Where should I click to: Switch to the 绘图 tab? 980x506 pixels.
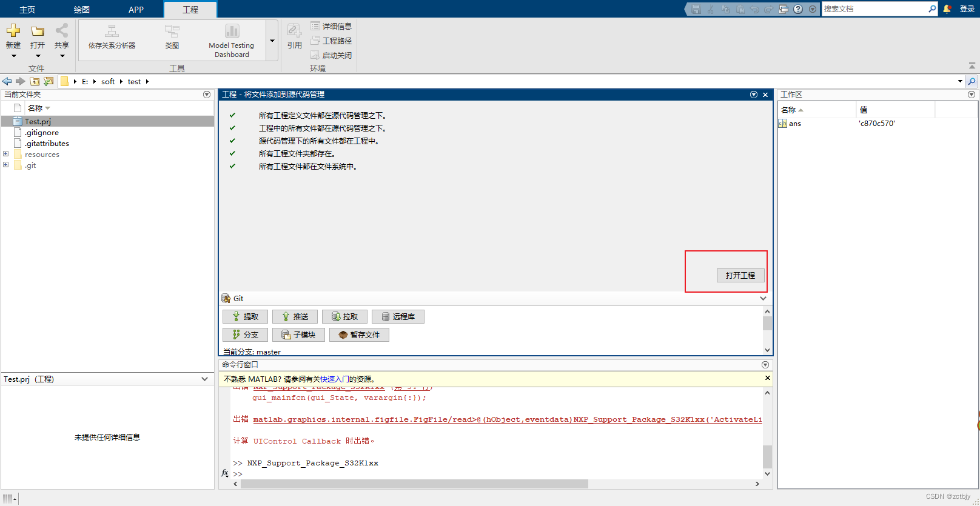(x=82, y=9)
